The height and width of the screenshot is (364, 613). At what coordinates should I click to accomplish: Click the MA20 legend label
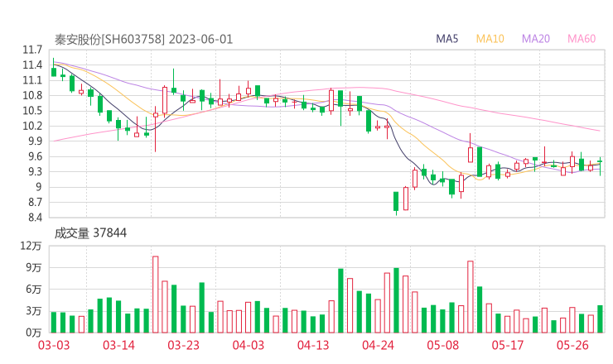(x=536, y=39)
